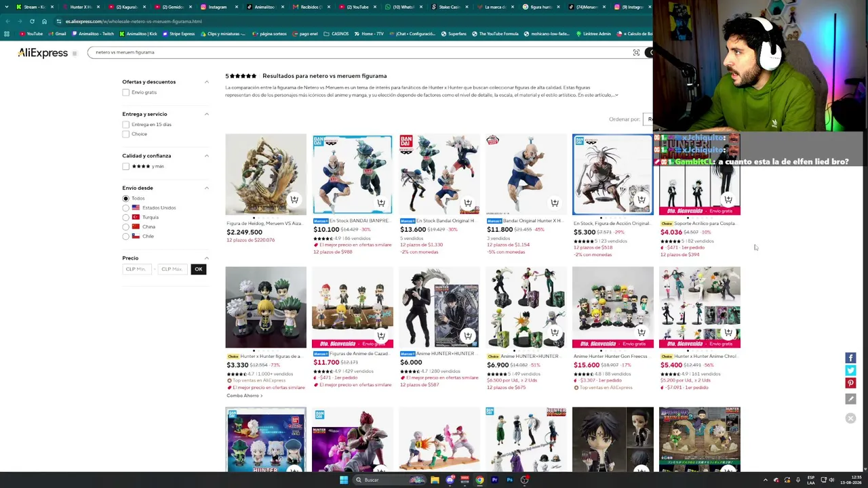Screen dimensions: 868x488
Task: Open the Stripe Express bookmark
Action: click(177, 34)
